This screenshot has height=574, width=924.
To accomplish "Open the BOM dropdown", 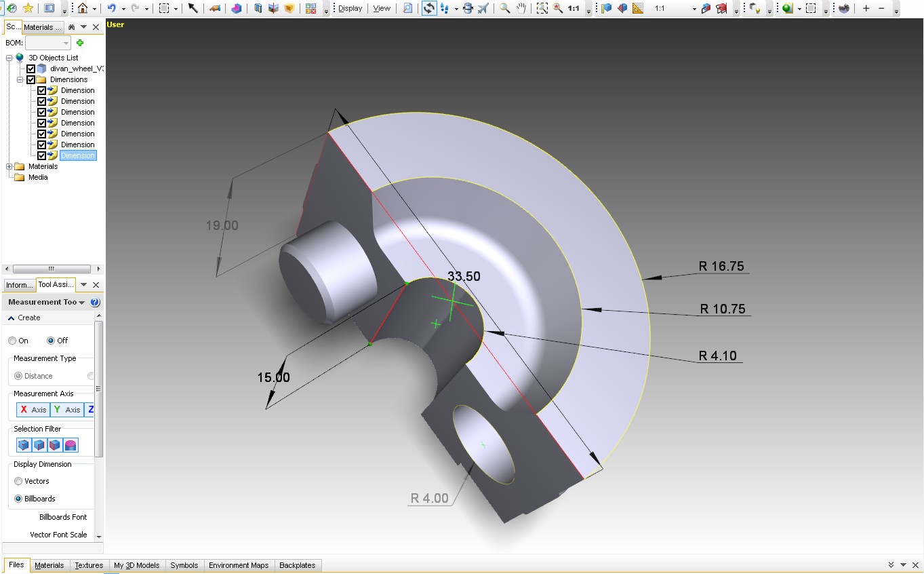I will coord(66,43).
